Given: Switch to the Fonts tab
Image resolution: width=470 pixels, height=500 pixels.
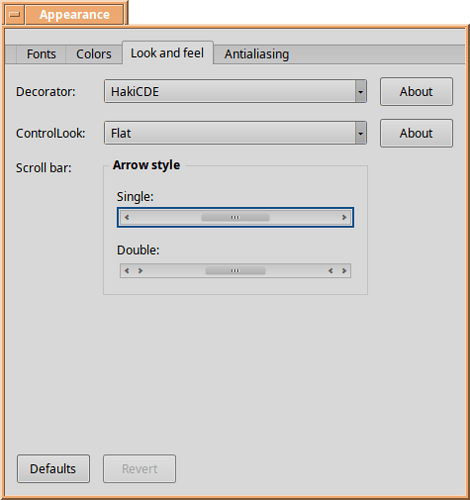Looking at the screenshot, I should [x=41, y=54].
